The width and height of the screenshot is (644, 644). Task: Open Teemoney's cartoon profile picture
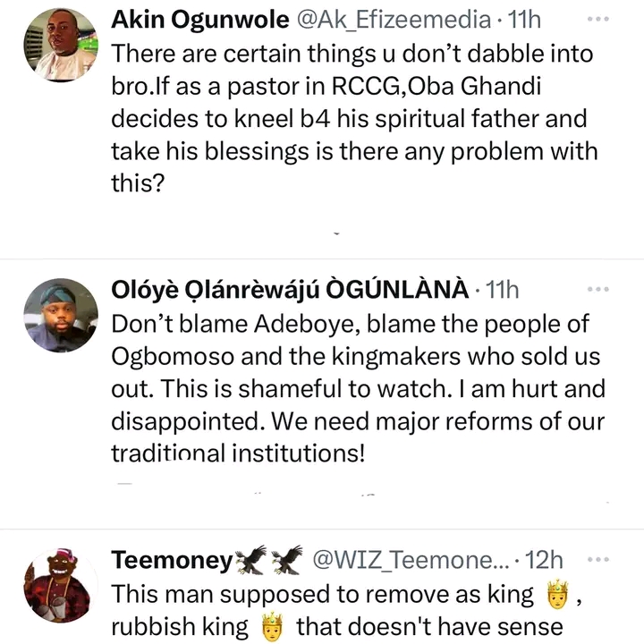pyautogui.click(x=58, y=585)
